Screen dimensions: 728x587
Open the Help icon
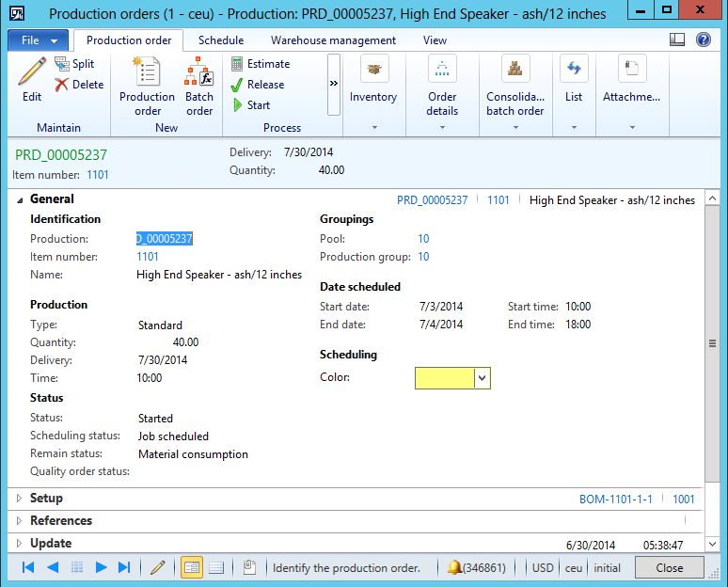[x=703, y=40]
